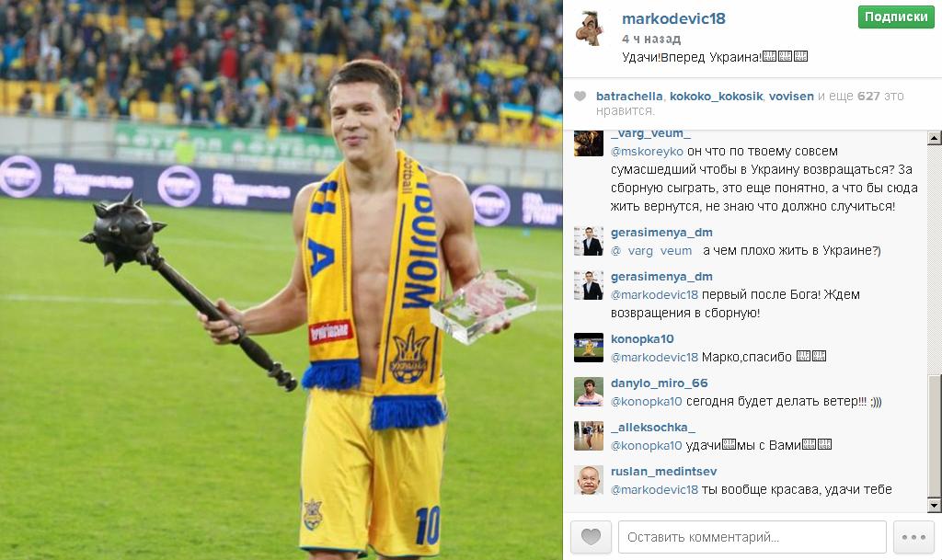Open vovisen liker profile link
This screenshot has width=942, height=560.
pos(792,96)
